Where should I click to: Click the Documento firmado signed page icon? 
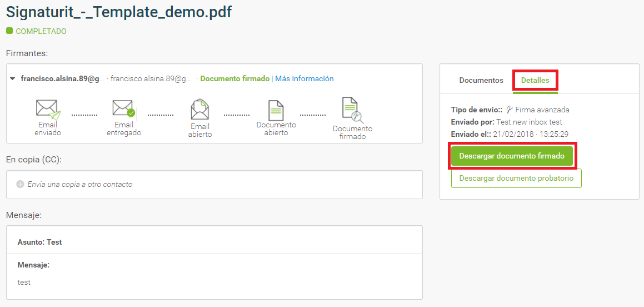pos(352,110)
